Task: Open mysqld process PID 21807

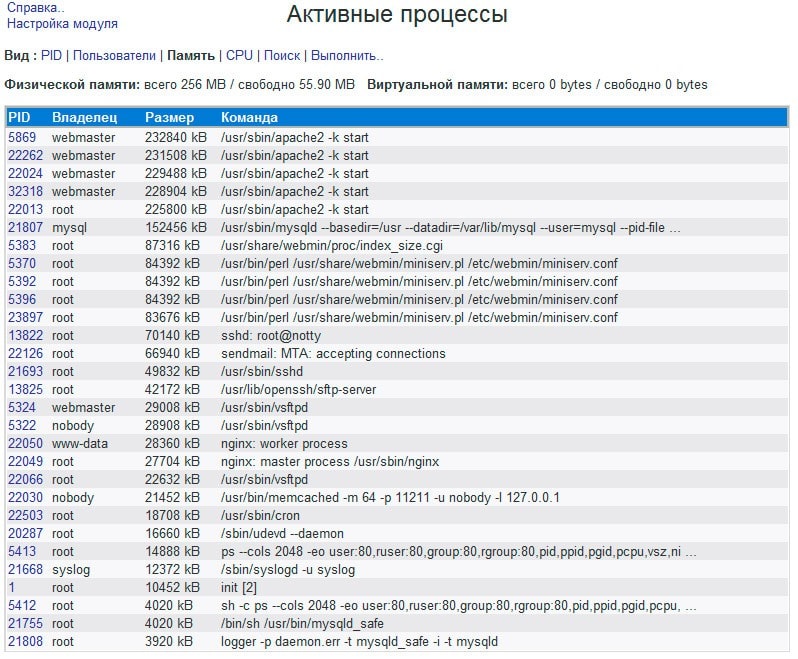Action: [25, 227]
